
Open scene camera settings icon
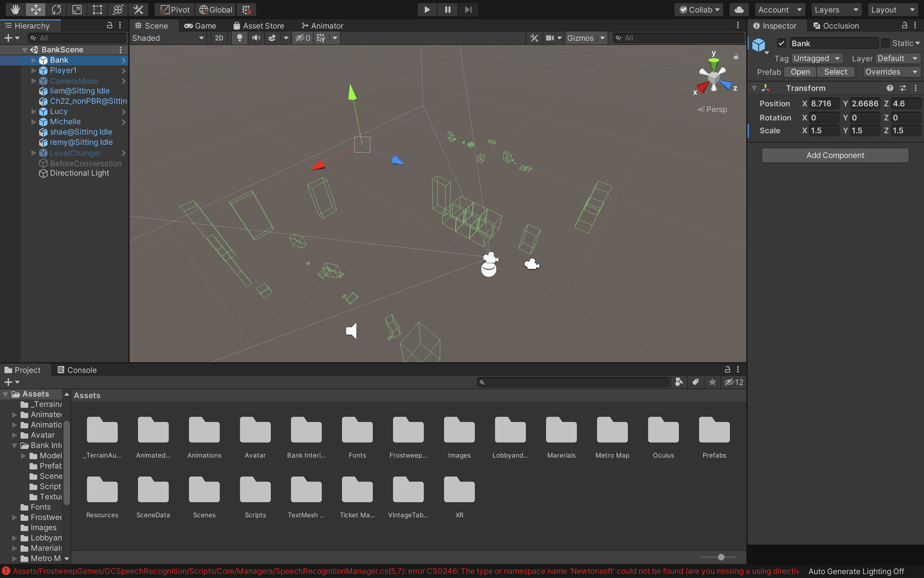tap(550, 38)
